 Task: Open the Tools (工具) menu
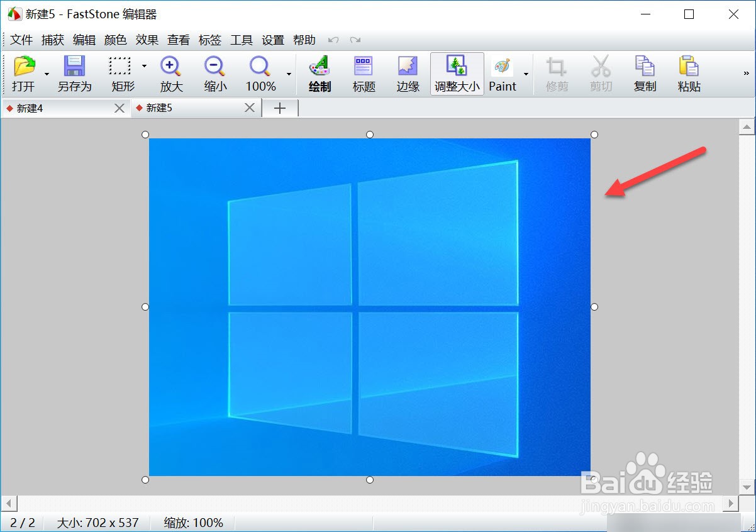coord(242,40)
